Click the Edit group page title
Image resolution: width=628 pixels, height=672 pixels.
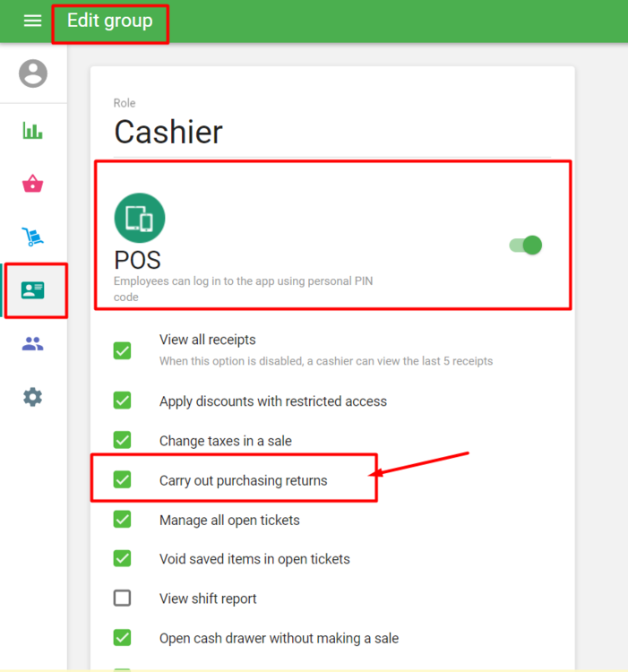(x=110, y=21)
